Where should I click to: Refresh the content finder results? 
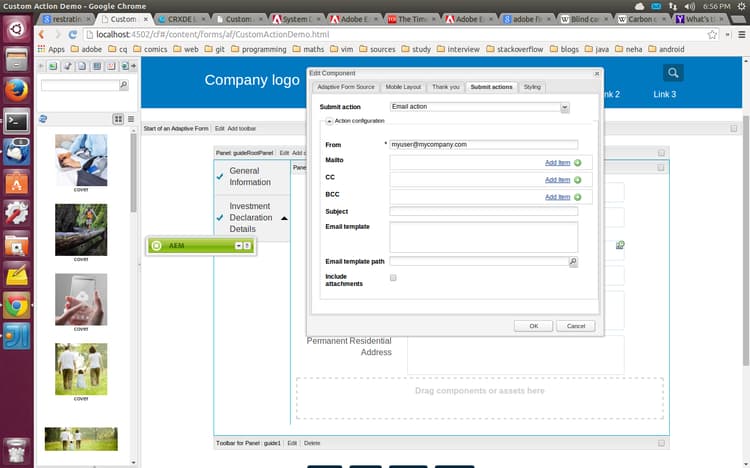[43, 119]
